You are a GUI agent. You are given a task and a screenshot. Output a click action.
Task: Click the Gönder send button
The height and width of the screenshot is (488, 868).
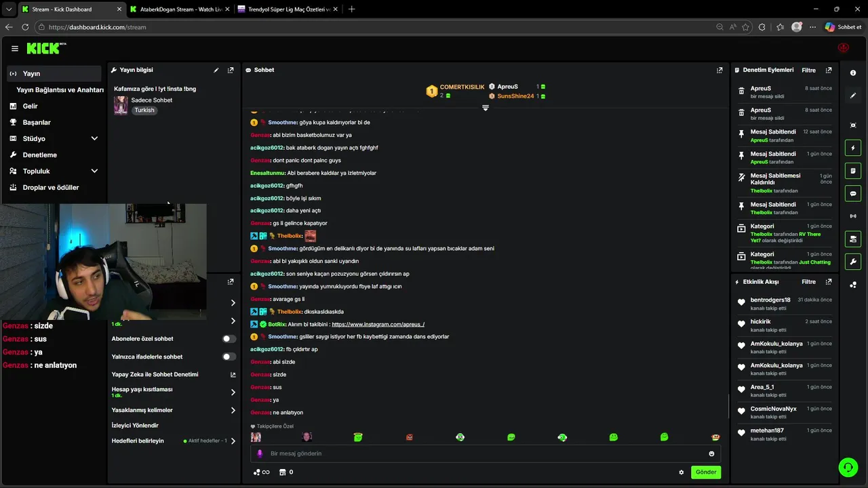pos(706,472)
